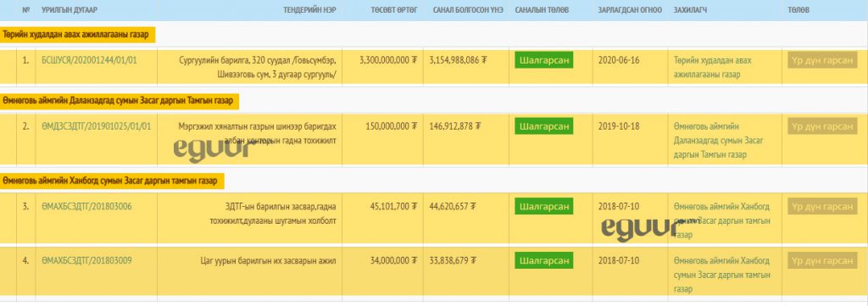Open tender link ӨМДЗСЗДТГ/201901025/01/01
Viewport: 868px width, 306px height.
pos(96,126)
